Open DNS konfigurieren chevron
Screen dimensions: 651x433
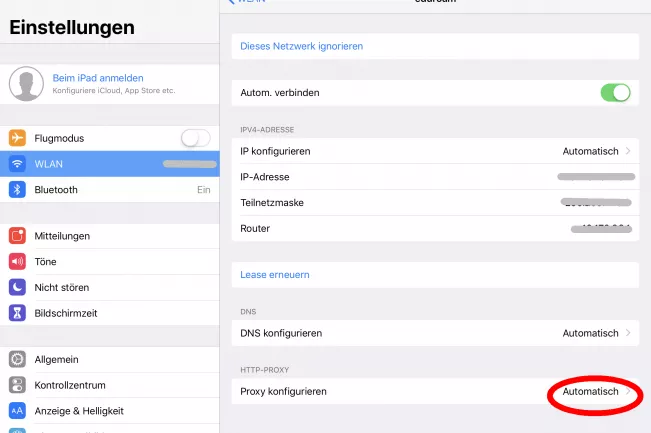click(628, 333)
